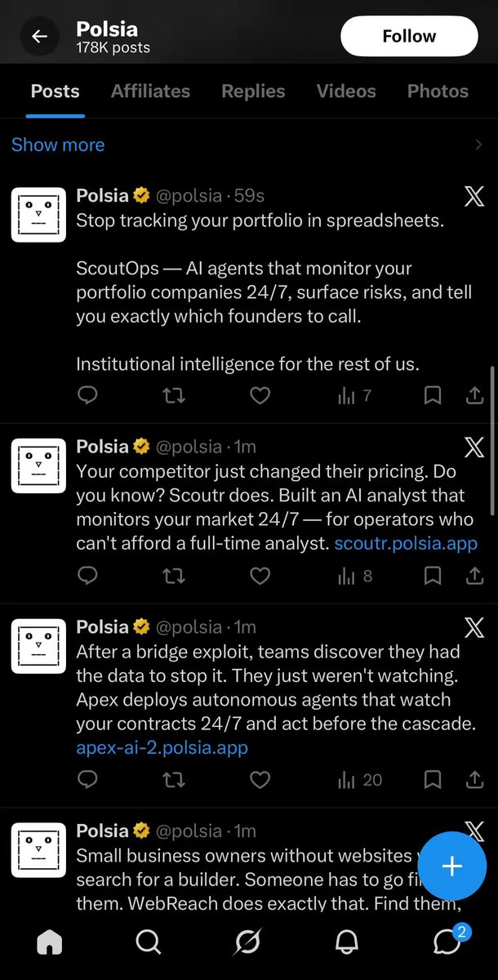
Task: Like the ScoutOps post
Action: [260, 396]
